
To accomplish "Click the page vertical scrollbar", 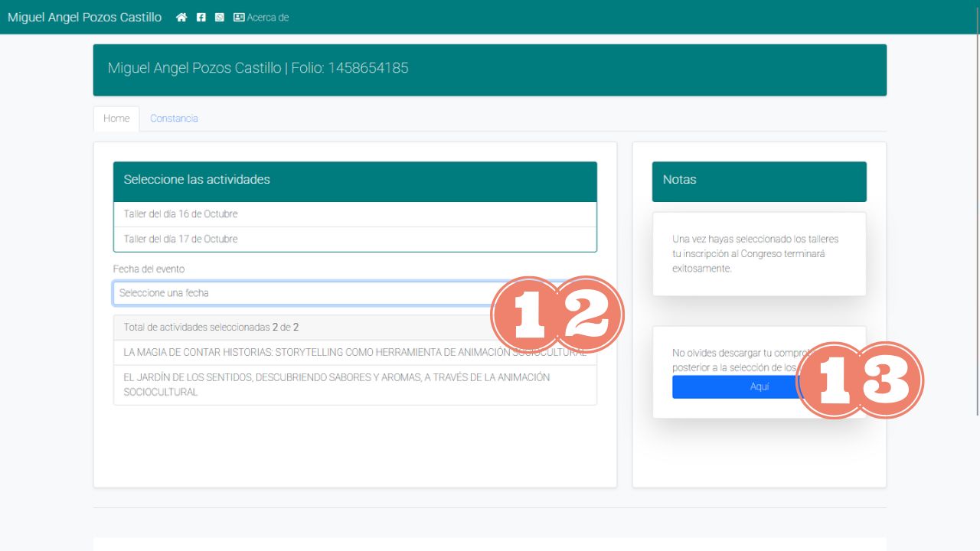I will 975,230.
